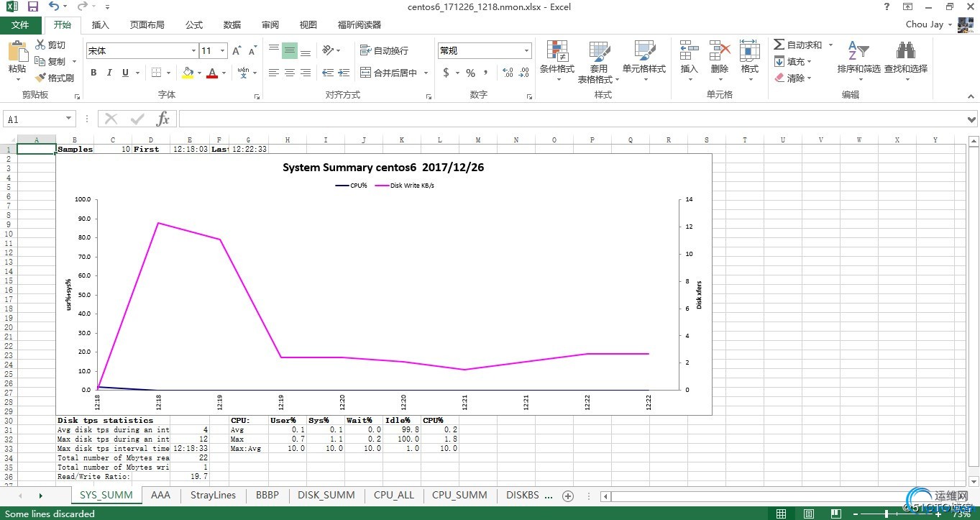Image resolution: width=980 pixels, height=520 pixels.
Task: Open font size dropdown
Action: [x=222, y=50]
